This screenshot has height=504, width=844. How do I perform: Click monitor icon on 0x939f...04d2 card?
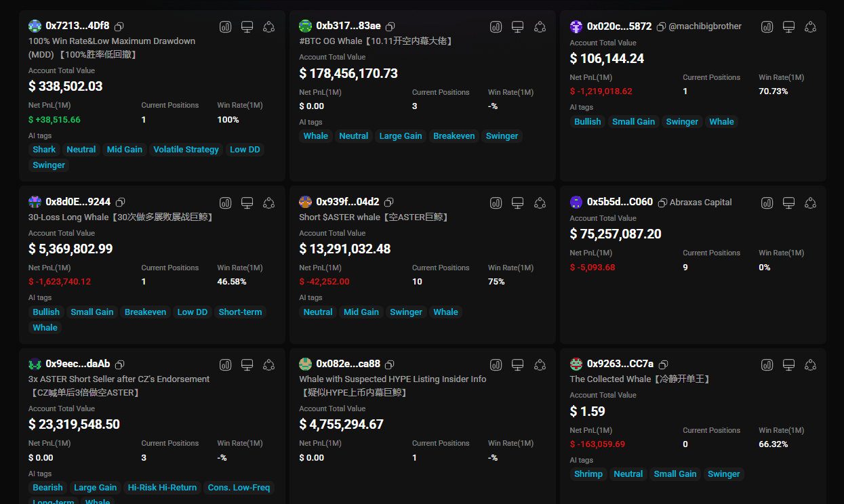518,203
